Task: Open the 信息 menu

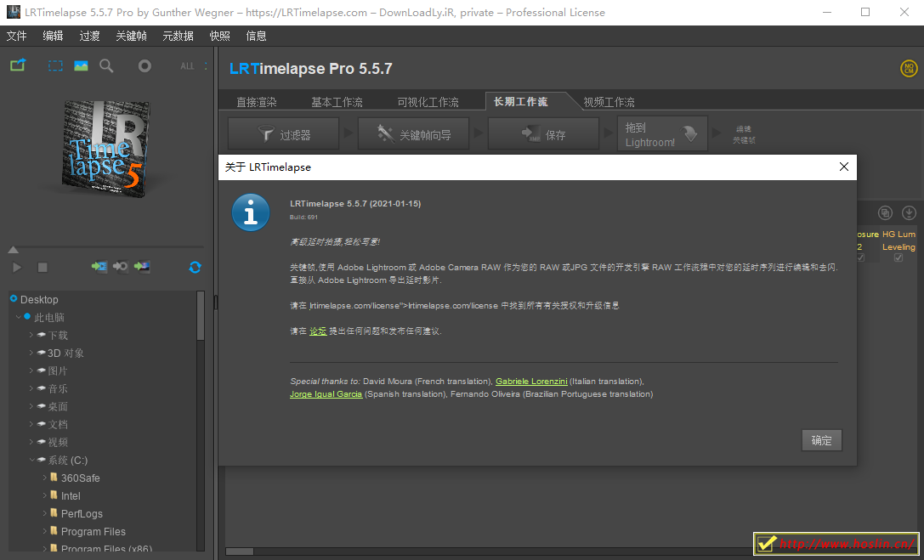Action: (x=257, y=36)
